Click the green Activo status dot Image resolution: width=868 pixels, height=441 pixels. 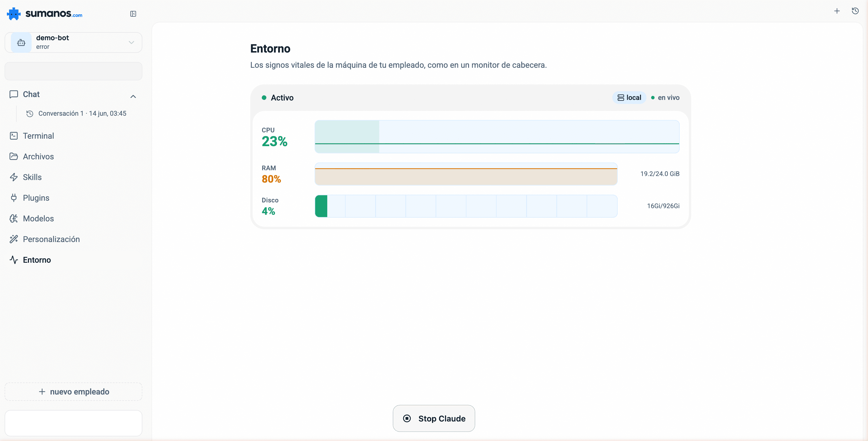264,98
